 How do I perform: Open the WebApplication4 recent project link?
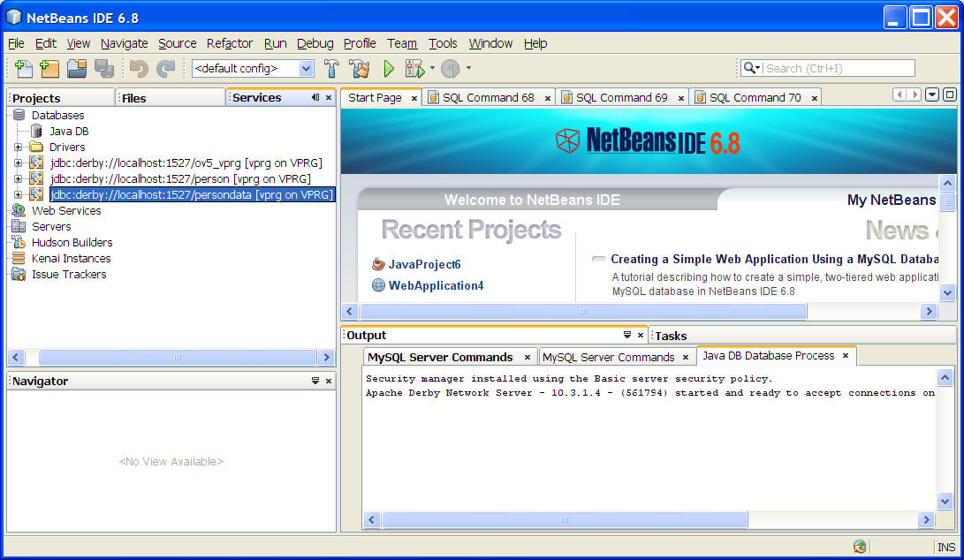pos(436,285)
